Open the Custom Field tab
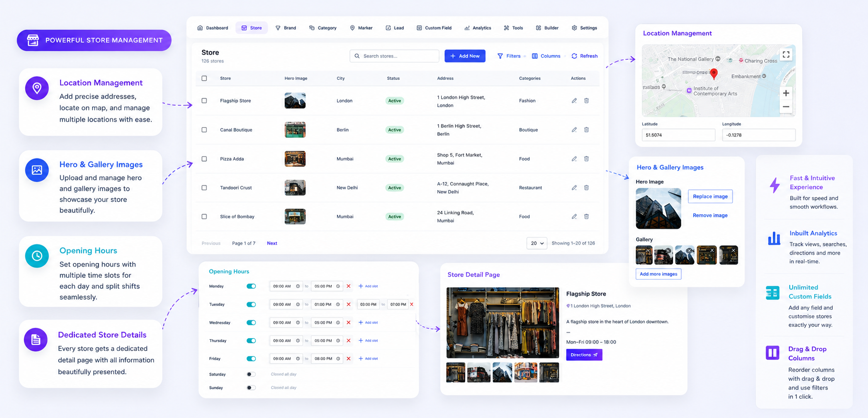 point(434,28)
